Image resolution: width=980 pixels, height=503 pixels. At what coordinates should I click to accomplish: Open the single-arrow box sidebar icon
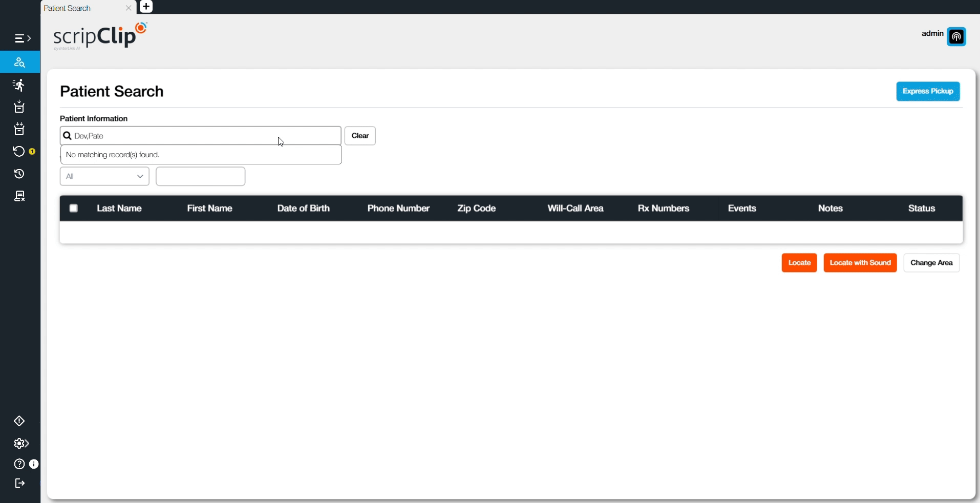(19, 107)
